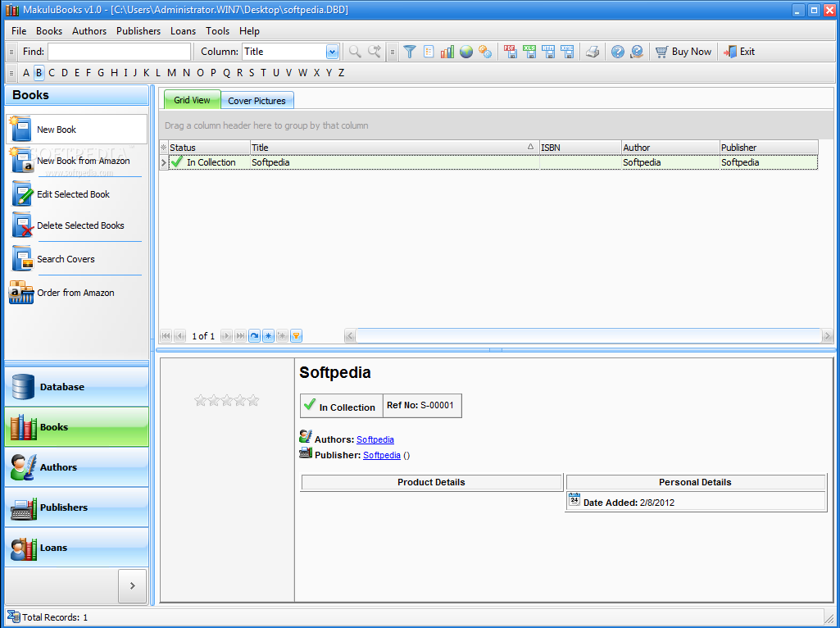Export to XLS via toolbar icon
The height and width of the screenshot is (628, 840).
click(x=529, y=52)
